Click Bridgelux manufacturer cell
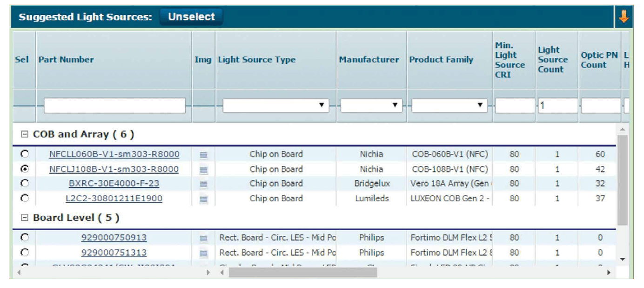Viewport: 644px width, 288px height. 372,184
